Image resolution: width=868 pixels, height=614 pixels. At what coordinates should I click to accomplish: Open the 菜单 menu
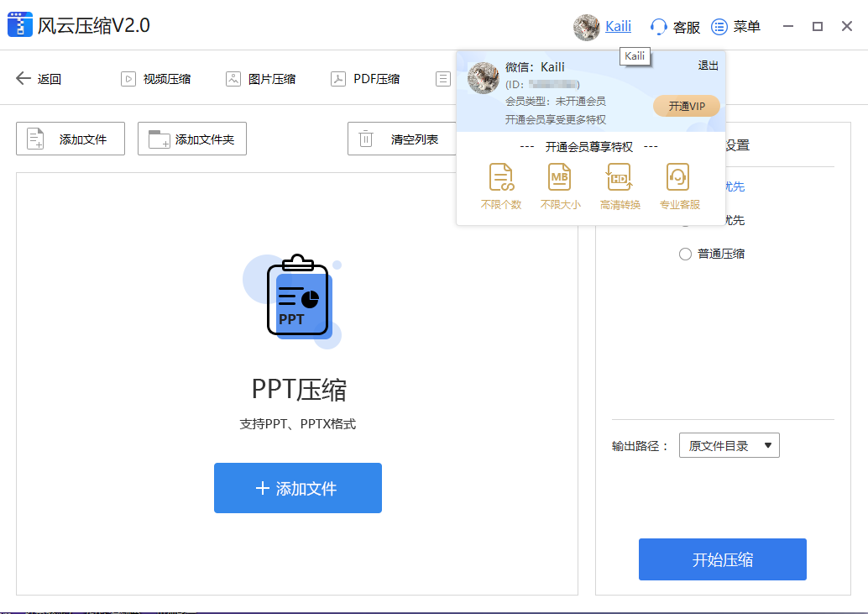(x=737, y=26)
